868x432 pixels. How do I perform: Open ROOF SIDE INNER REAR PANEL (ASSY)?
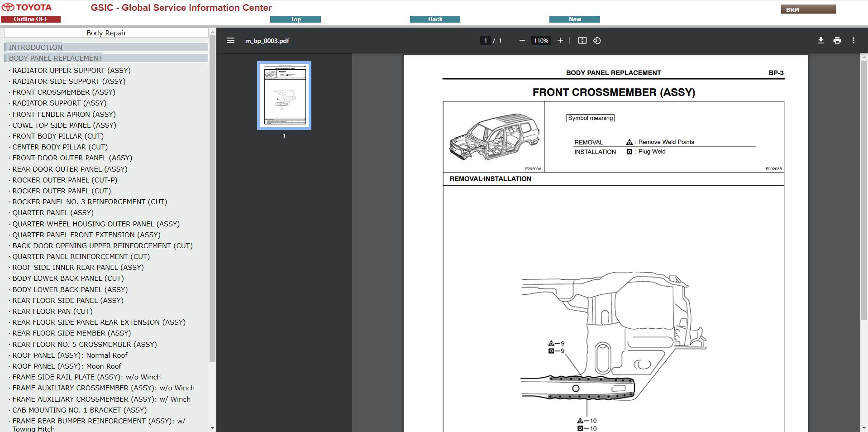point(78,267)
